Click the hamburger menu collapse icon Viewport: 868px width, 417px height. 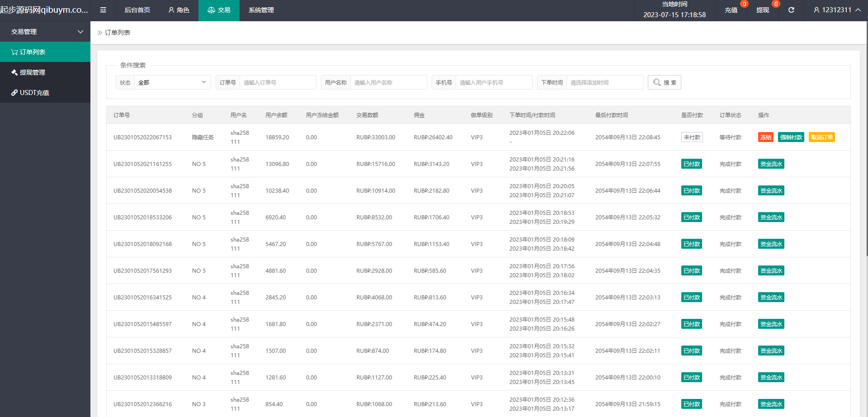coord(103,10)
